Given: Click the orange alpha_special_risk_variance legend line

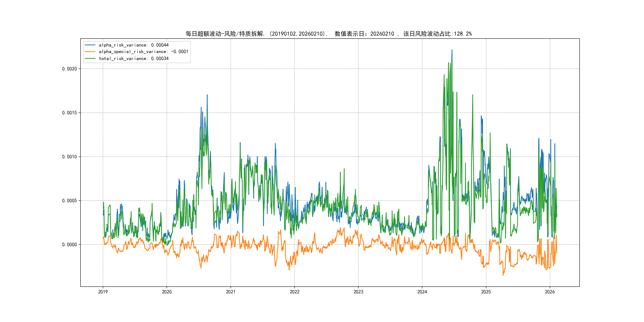Looking at the screenshot, I should click(90, 52).
